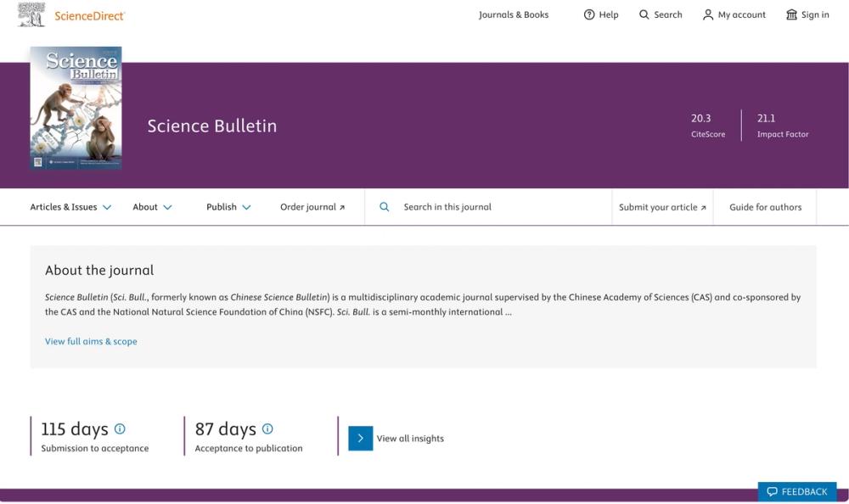This screenshot has width=849, height=504.
Task: Open View full aims & scope
Action: point(91,341)
